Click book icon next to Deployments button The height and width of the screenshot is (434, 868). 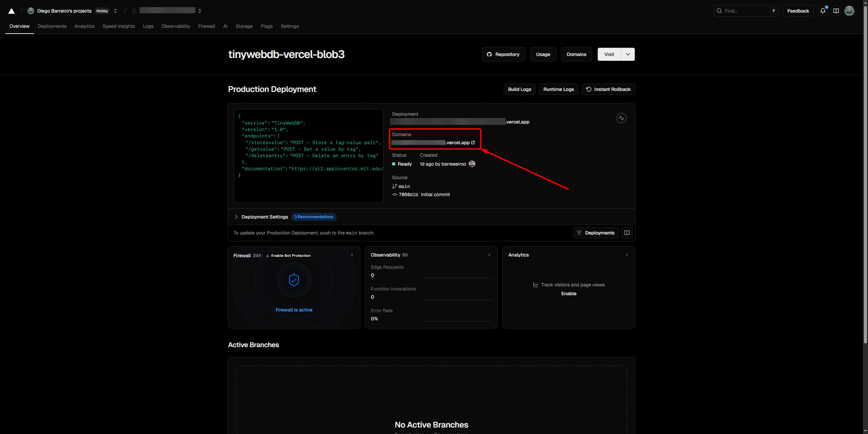coord(627,233)
